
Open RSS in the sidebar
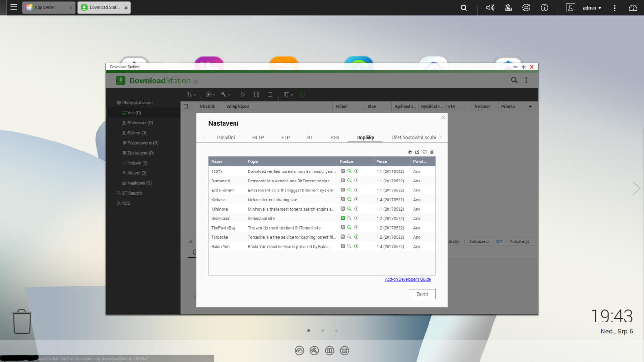point(123,203)
